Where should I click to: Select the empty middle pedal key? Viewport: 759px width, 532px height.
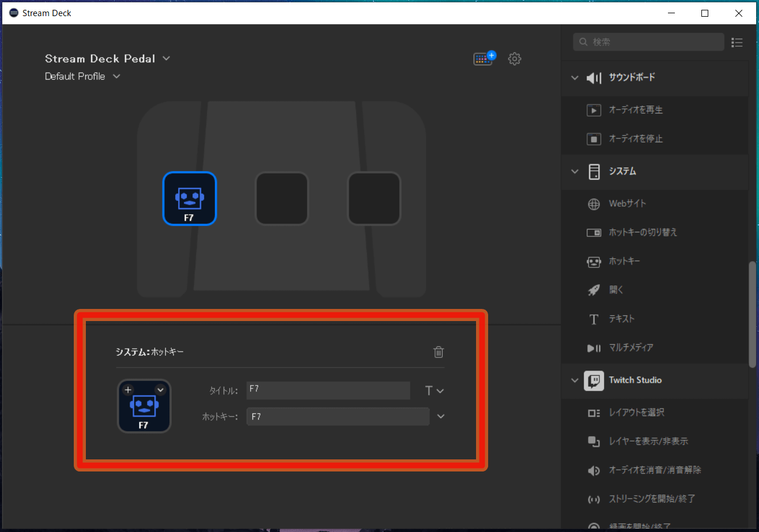tap(282, 198)
